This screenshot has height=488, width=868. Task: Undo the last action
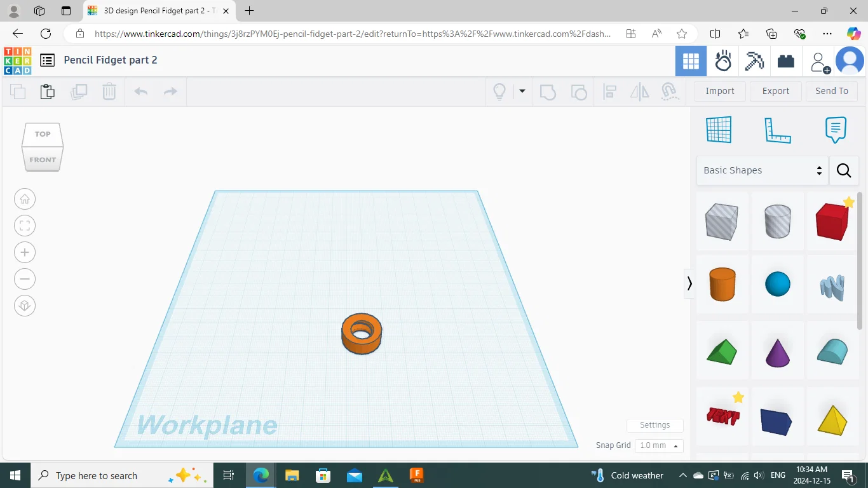tap(141, 91)
